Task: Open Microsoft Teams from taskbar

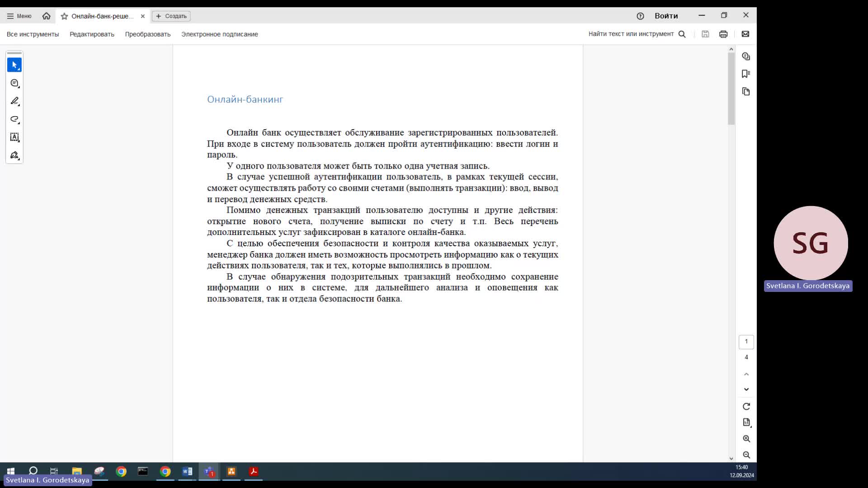Action: [x=209, y=471]
